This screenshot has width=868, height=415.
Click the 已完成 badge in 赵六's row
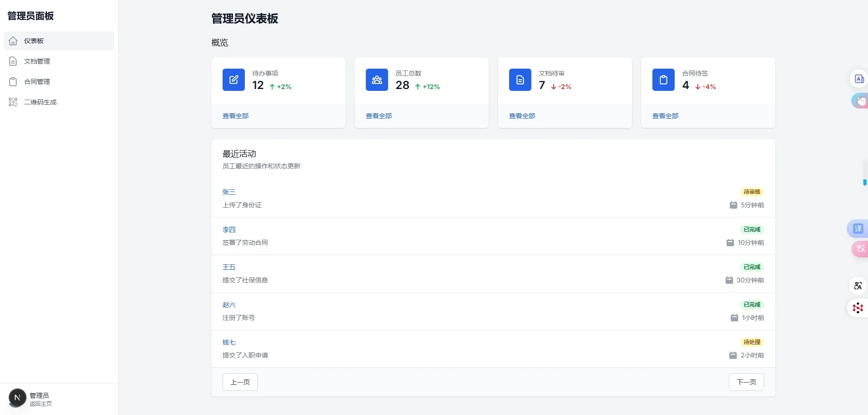[x=752, y=305]
